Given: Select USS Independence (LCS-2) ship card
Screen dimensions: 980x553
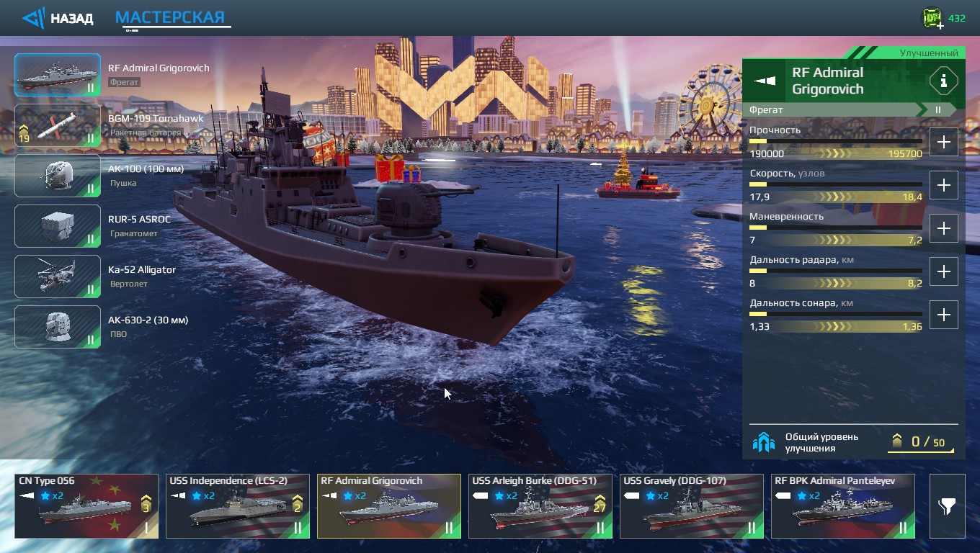Looking at the screenshot, I should 238,506.
